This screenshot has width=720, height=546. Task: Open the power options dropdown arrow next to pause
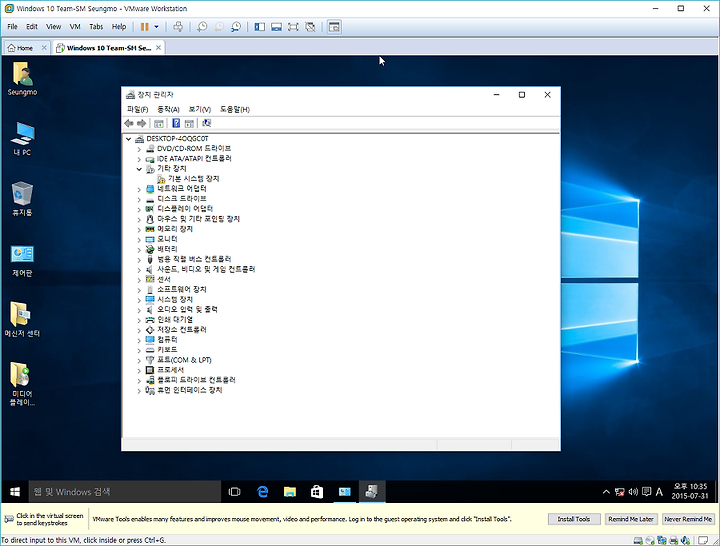click(x=156, y=27)
